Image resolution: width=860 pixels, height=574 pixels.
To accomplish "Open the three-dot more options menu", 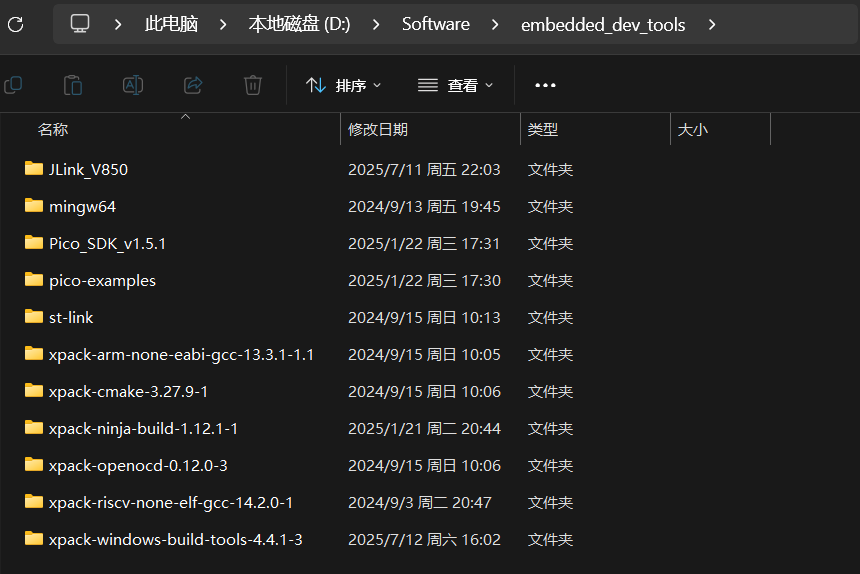I will pyautogui.click(x=545, y=85).
